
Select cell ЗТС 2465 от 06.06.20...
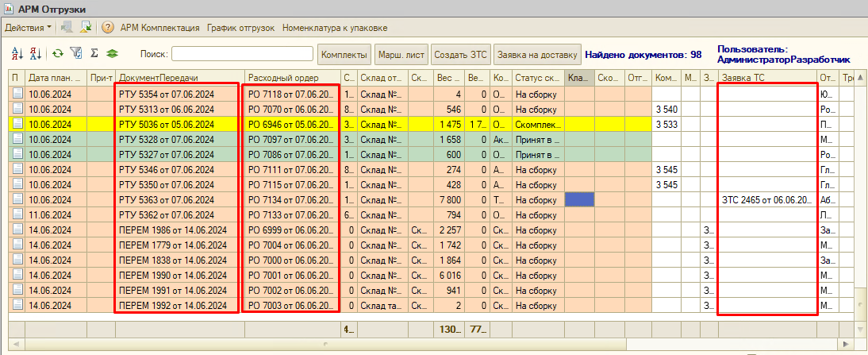pos(768,199)
